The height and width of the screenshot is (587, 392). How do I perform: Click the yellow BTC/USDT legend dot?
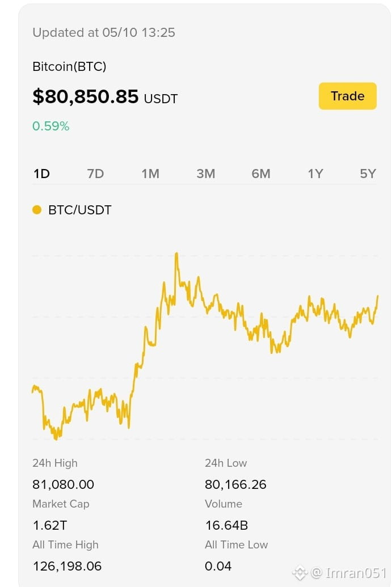(37, 210)
